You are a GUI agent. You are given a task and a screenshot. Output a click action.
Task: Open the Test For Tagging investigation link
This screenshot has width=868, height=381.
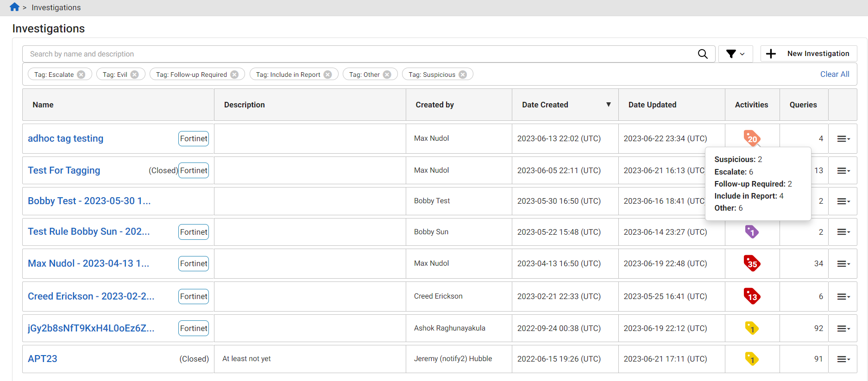pos(64,170)
